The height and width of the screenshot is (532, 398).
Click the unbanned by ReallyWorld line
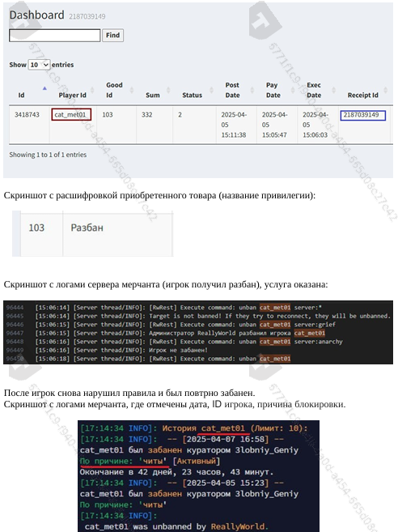(x=176, y=526)
